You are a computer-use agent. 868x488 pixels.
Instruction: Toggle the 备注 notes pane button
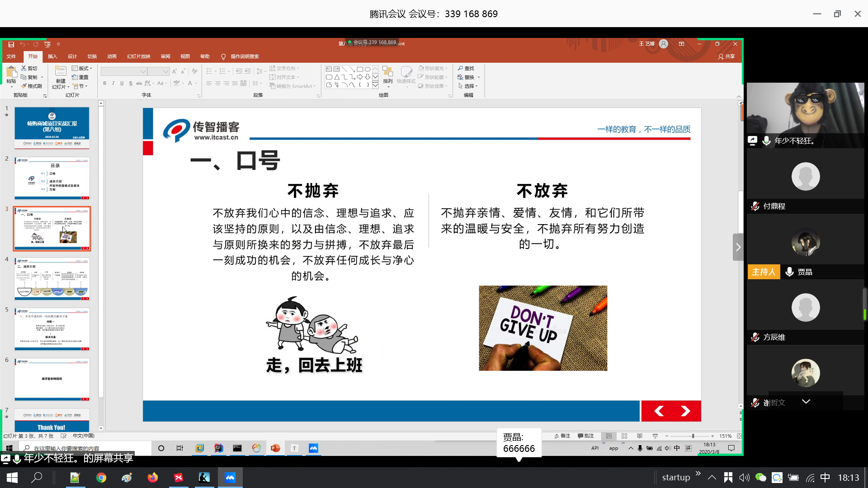tap(562, 436)
